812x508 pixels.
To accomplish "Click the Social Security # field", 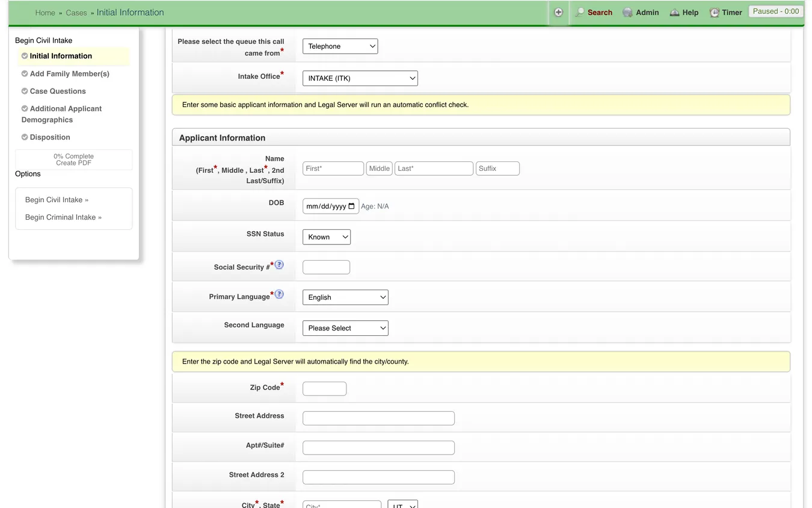I will (x=326, y=267).
